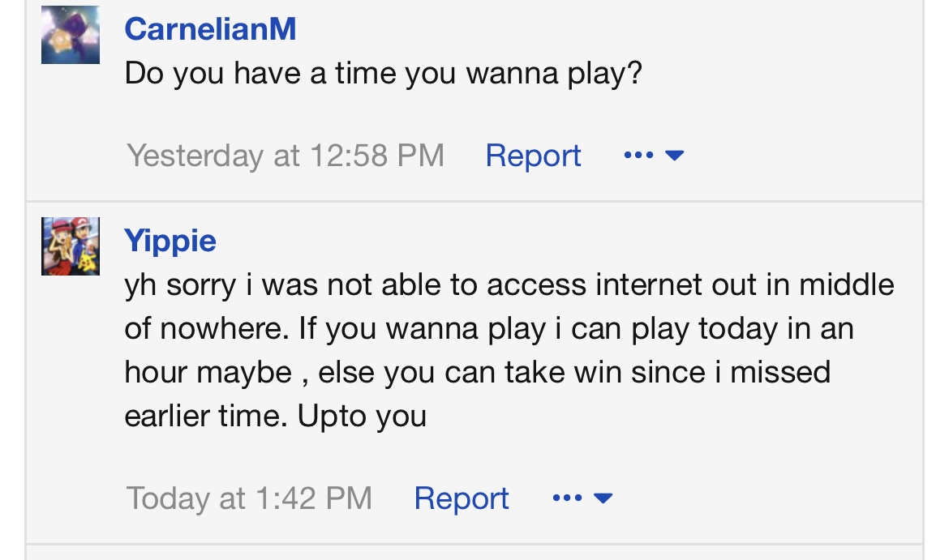Screen dimensions: 949x560
Task: Report CarnelianM's post
Action: pos(533,155)
